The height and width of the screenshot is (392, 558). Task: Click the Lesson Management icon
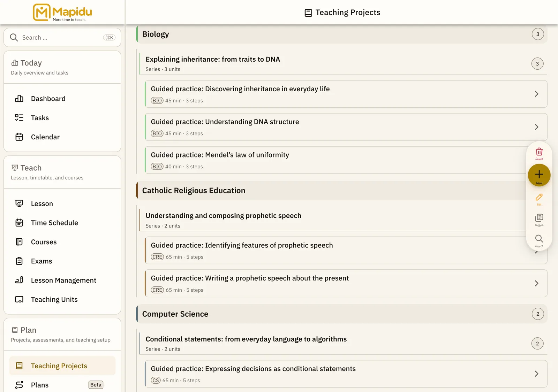click(19, 280)
